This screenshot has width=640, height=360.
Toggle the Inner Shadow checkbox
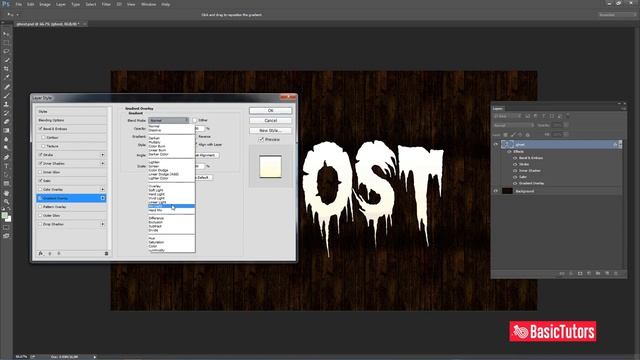click(40, 163)
